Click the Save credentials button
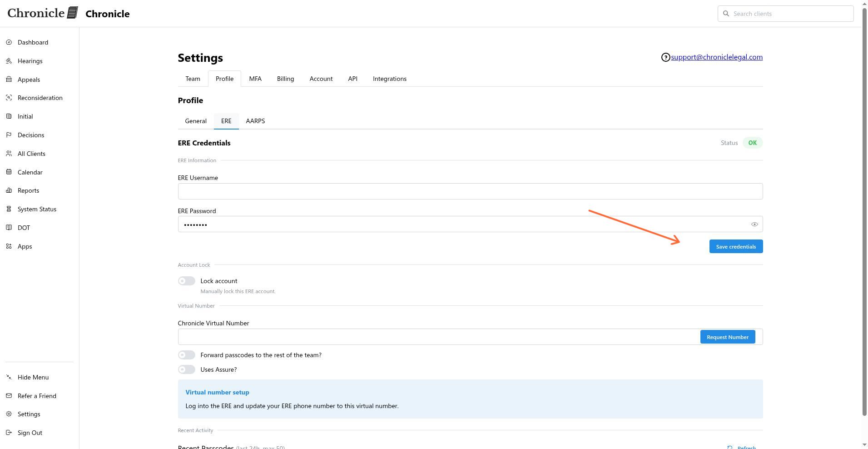868x449 pixels. 736,246
